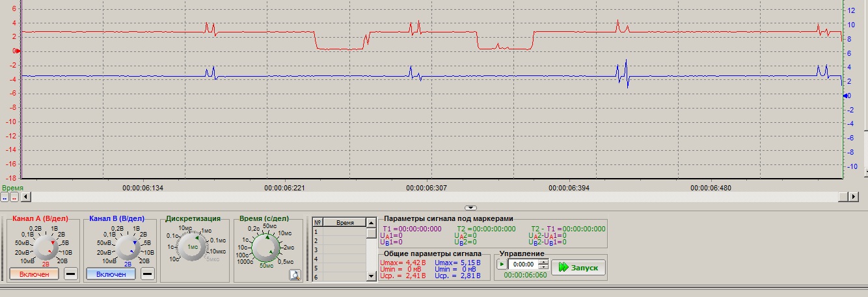This screenshot has width=868, height=297.
Task: Collapse bottom panel with center arrow handle
Action: pos(470,207)
